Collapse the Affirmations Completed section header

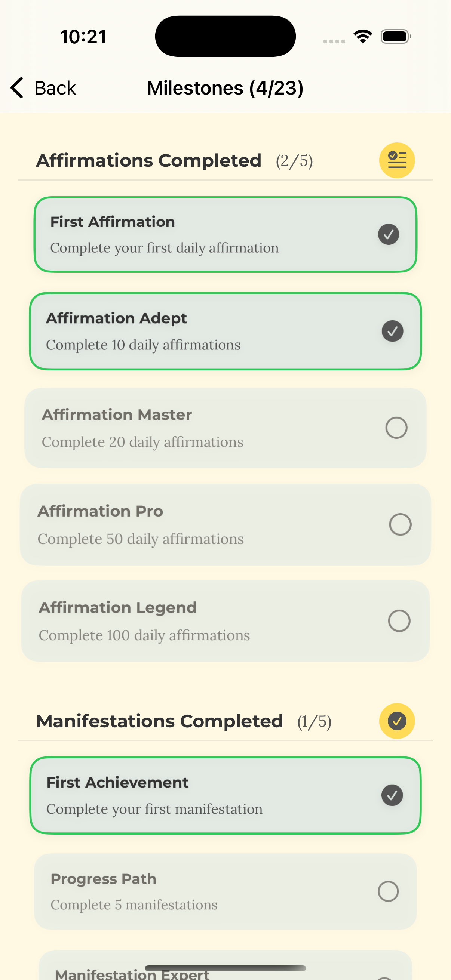click(148, 161)
